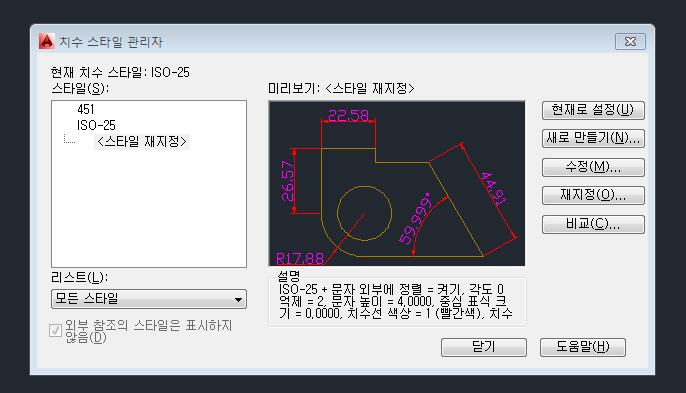Click the dropdown arrow of style list filter
The image size is (686, 393).
pos(238,300)
